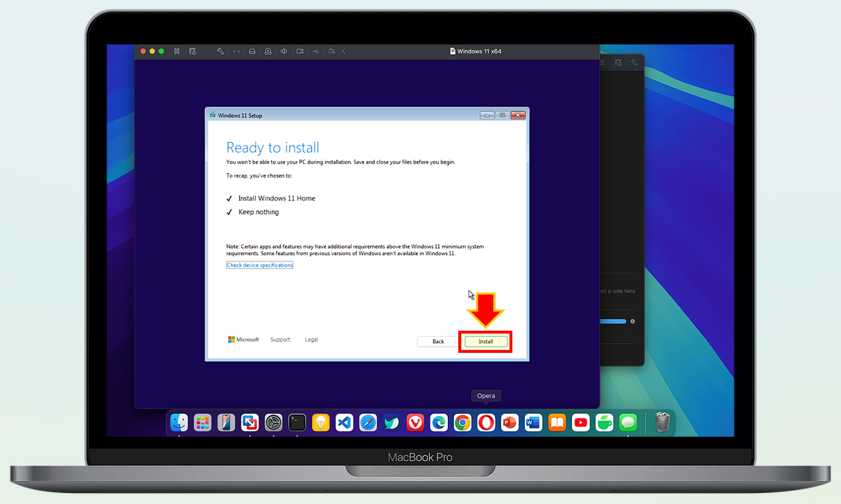Open PowerPoint from the Dock
This screenshot has width=841, height=504.
[x=510, y=422]
